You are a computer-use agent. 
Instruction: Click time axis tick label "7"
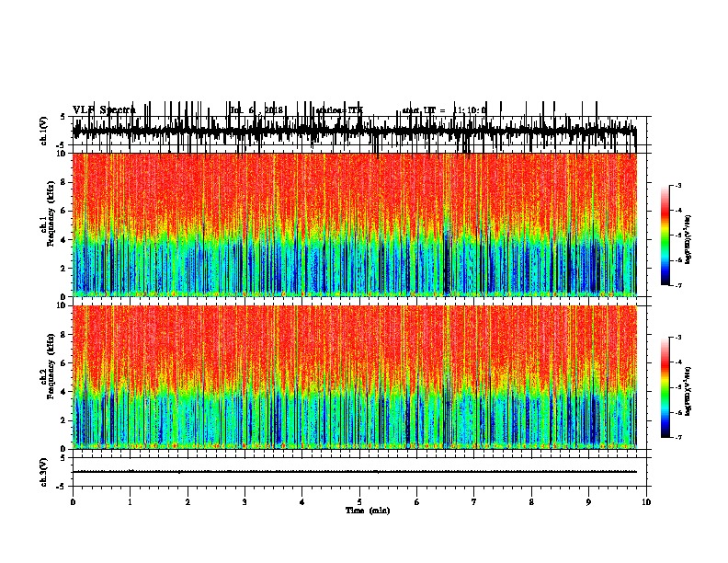[474, 502]
